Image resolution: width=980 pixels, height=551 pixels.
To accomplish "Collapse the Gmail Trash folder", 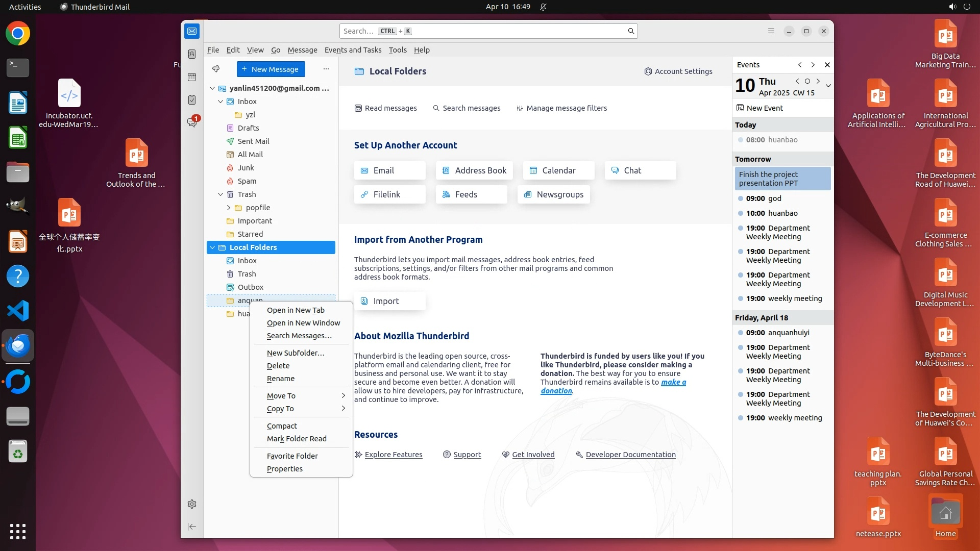I will [220, 194].
